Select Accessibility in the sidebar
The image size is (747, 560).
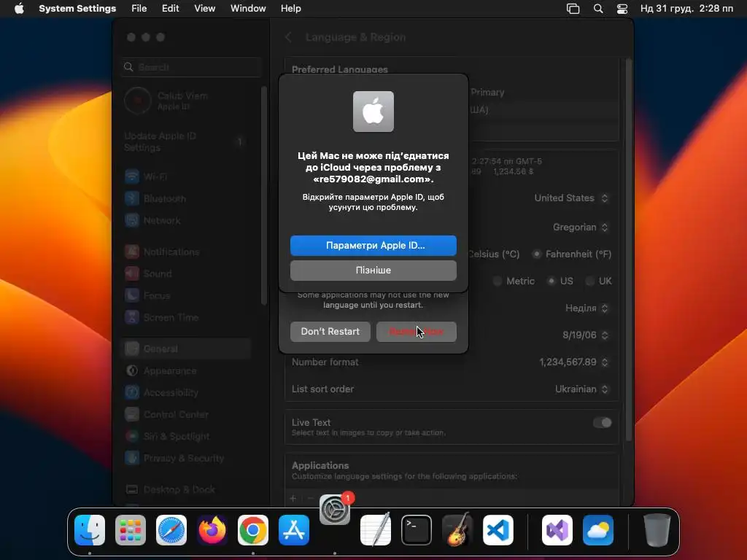click(186, 393)
